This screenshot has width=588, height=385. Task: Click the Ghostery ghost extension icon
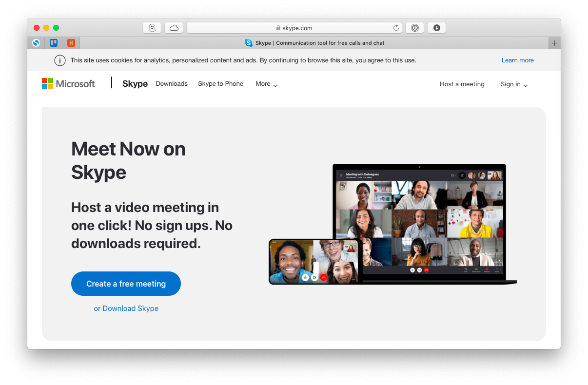[152, 28]
